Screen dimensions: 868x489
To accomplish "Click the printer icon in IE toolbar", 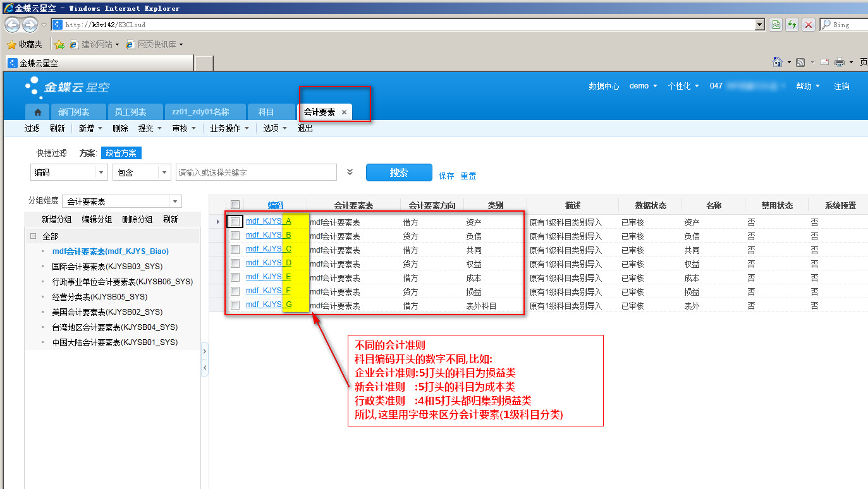I will 840,63.
